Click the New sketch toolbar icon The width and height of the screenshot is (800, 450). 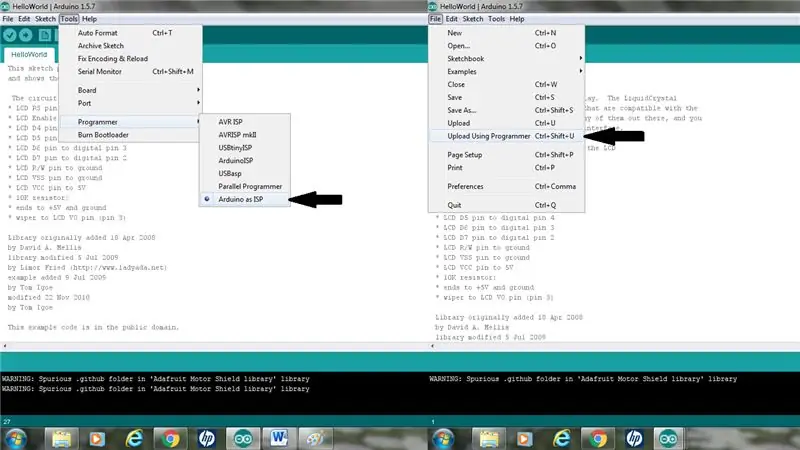(x=45, y=35)
